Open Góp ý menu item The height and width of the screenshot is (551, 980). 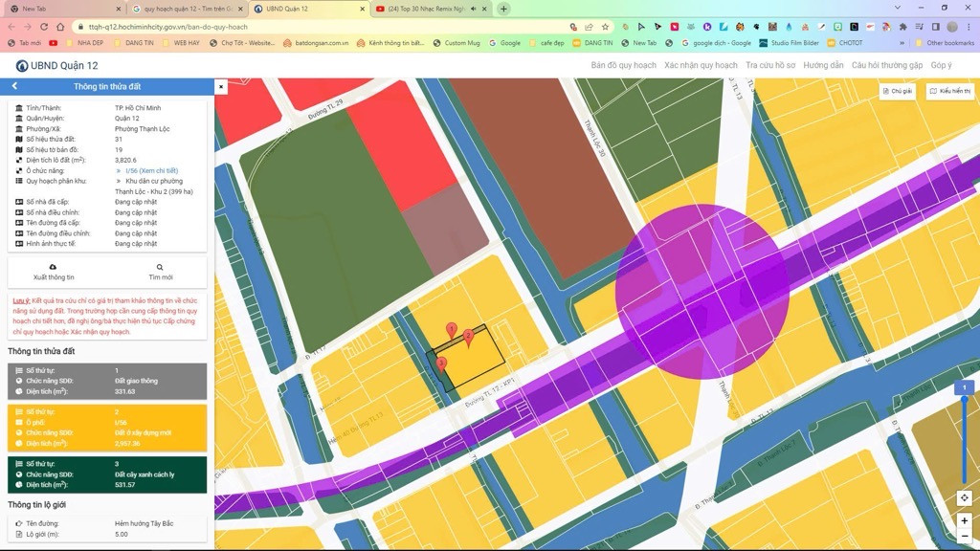pos(941,65)
